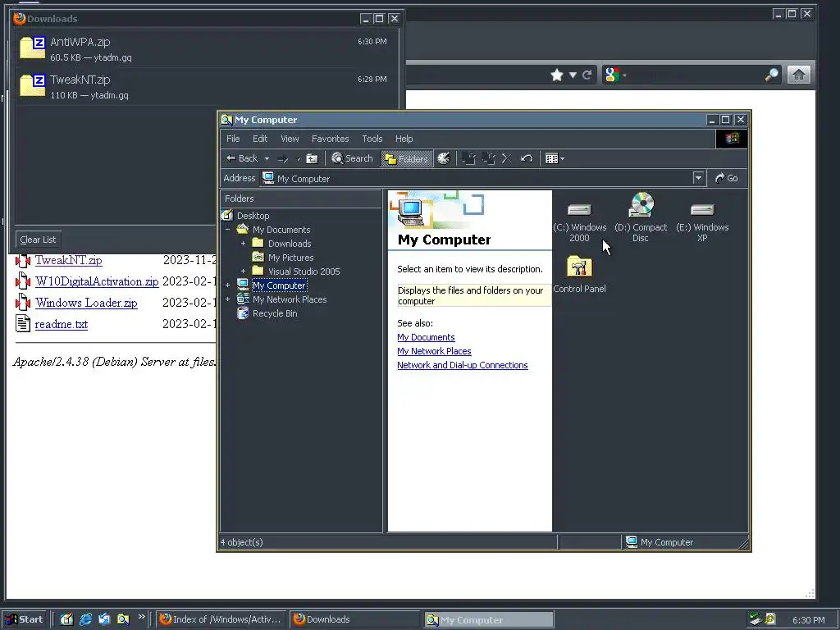Screen dimensions: 840x630
Task: Open the Address bar dropdown arrow
Action: tap(698, 178)
